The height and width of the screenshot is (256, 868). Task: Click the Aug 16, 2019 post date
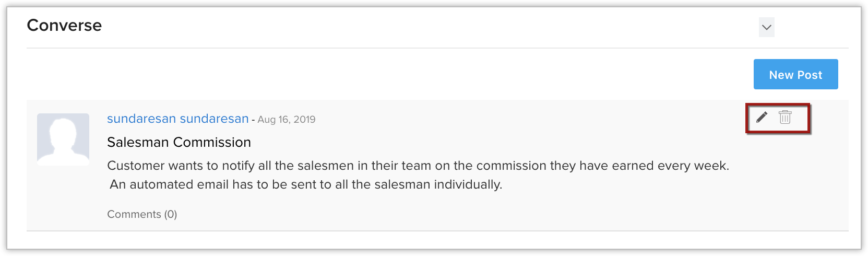286,120
